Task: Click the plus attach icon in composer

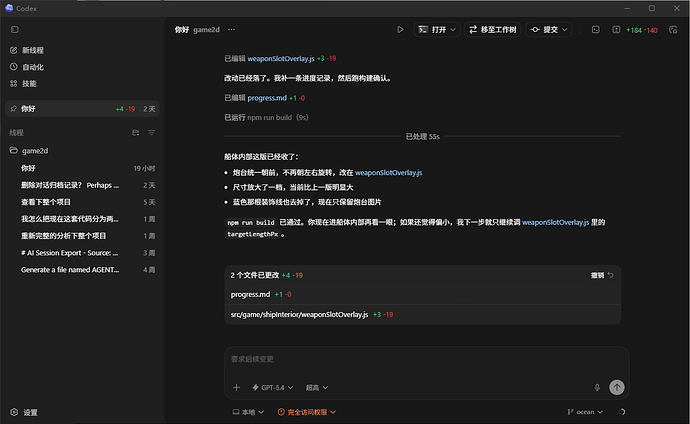Action: (x=236, y=387)
